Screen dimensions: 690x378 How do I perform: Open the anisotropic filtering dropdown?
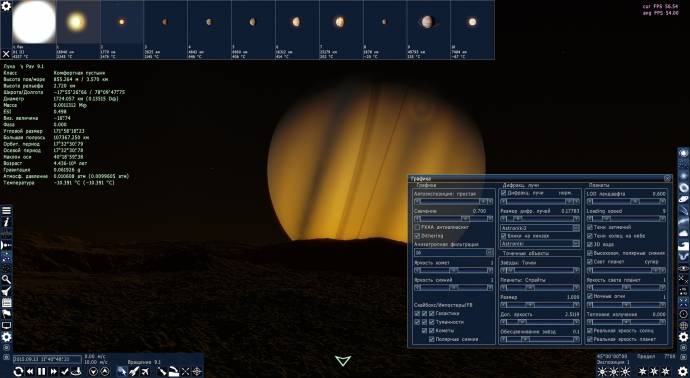pyautogui.click(x=454, y=253)
